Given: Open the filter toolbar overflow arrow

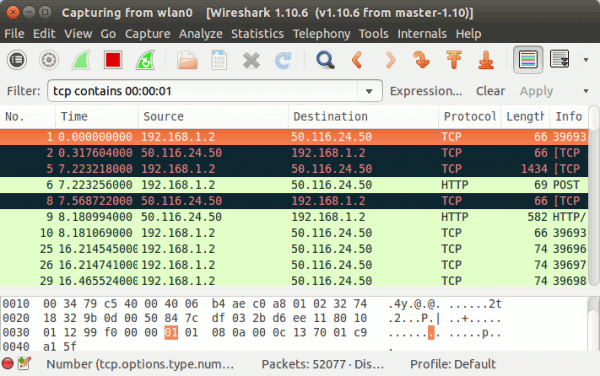Looking at the screenshot, I should (x=586, y=91).
